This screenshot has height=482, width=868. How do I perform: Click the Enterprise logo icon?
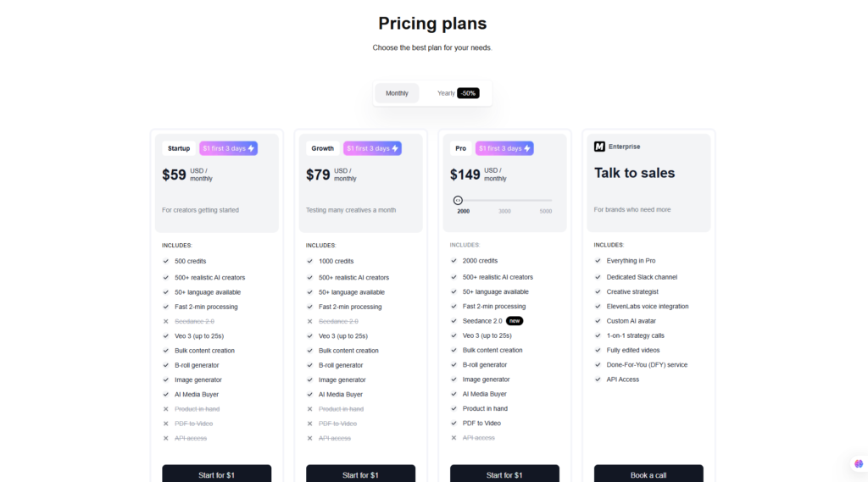(599, 147)
